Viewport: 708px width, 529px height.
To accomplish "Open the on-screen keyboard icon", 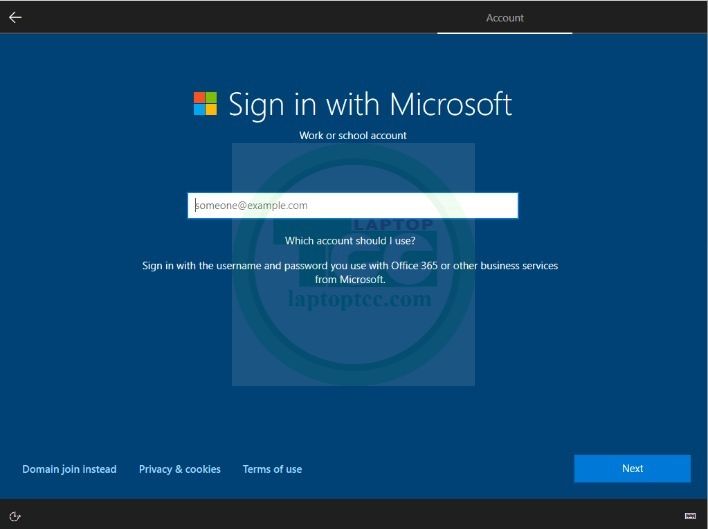I will pos(690,516).
